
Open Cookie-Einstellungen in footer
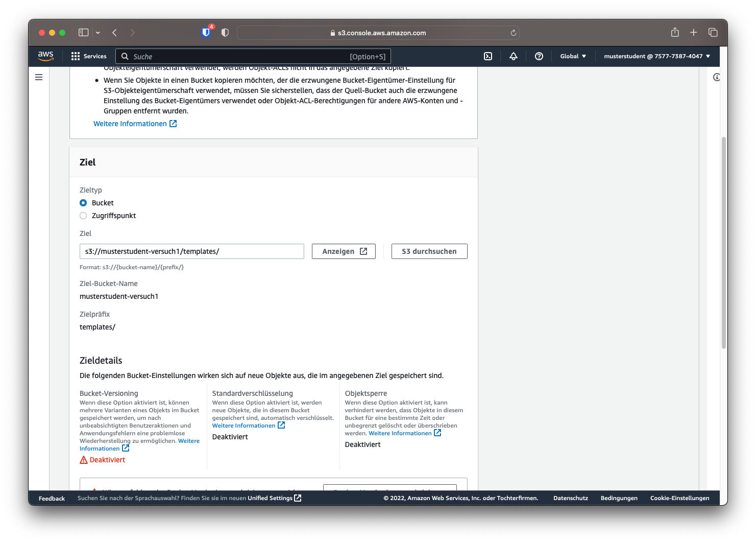pos(679,498)
